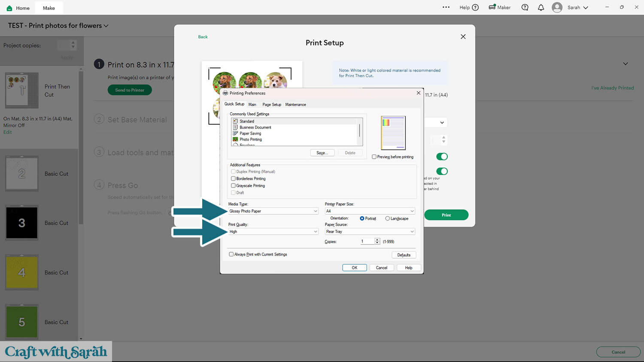Close the Printing Preferences window

[419, 93]
